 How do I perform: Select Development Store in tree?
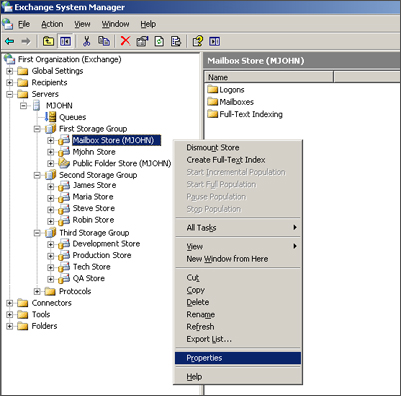[x=106, y=244]
